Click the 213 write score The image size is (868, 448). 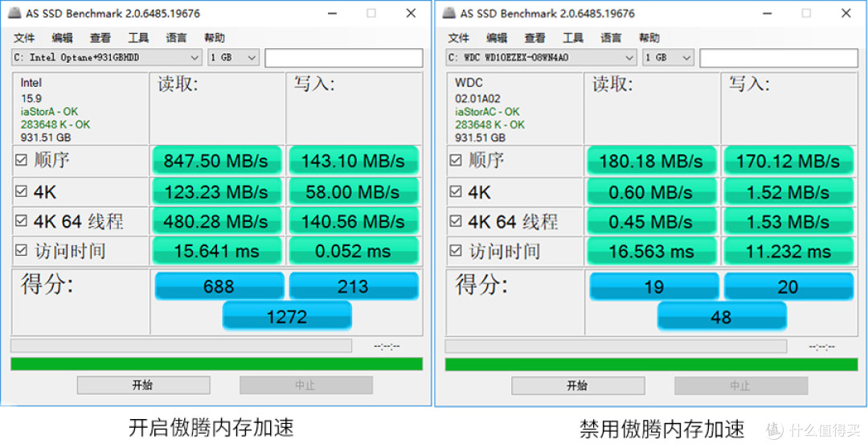(x=354, y=286)
